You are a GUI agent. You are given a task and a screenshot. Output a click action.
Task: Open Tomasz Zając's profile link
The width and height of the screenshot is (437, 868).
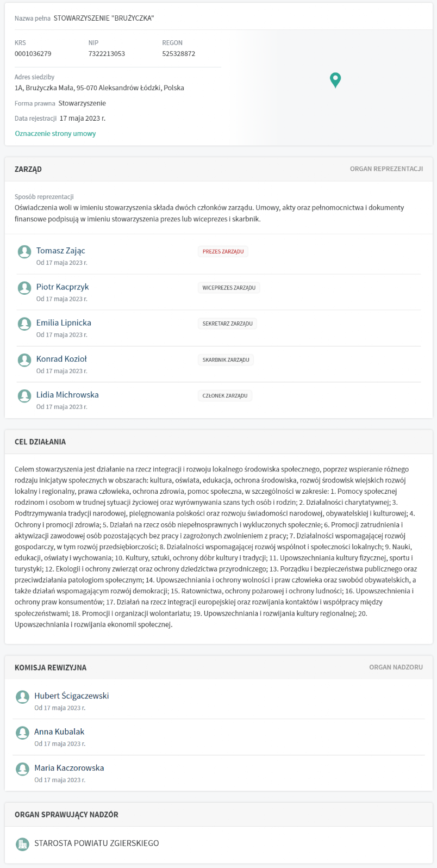click(x=61, y=251)
